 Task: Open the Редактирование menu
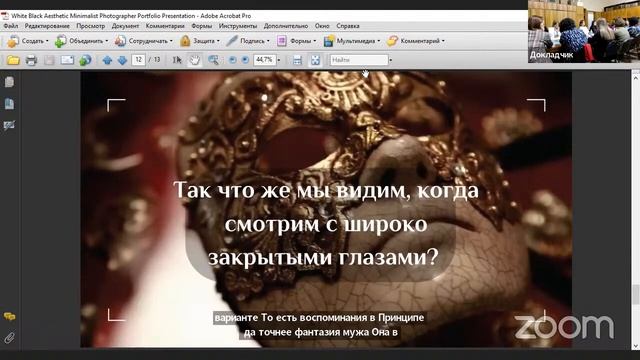(47, 26)
